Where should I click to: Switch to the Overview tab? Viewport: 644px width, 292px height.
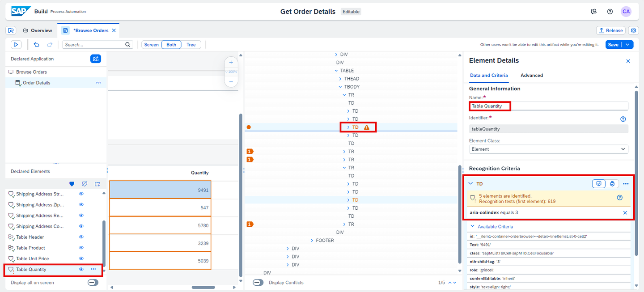pyautogui.click(x=38, y=30)
